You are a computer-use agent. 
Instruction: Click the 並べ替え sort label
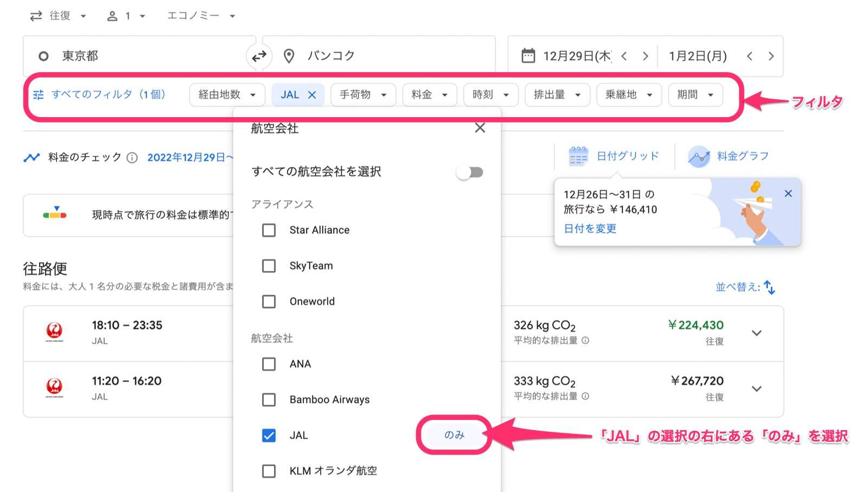(x=738, y=287)
